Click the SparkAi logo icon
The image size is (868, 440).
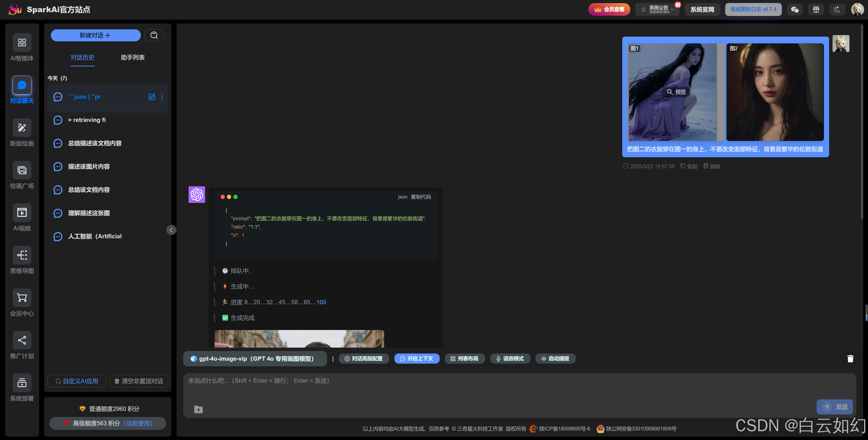[x=15, y=9]
